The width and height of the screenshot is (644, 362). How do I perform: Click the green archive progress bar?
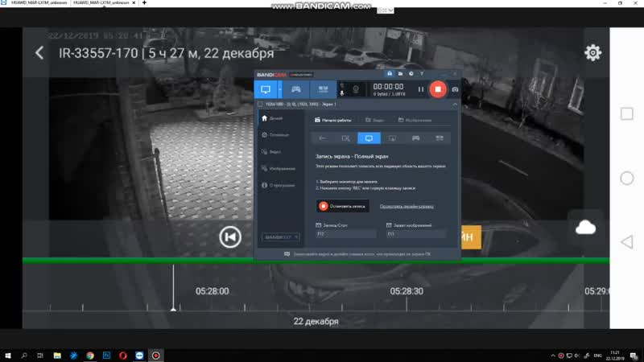[316, 261]
